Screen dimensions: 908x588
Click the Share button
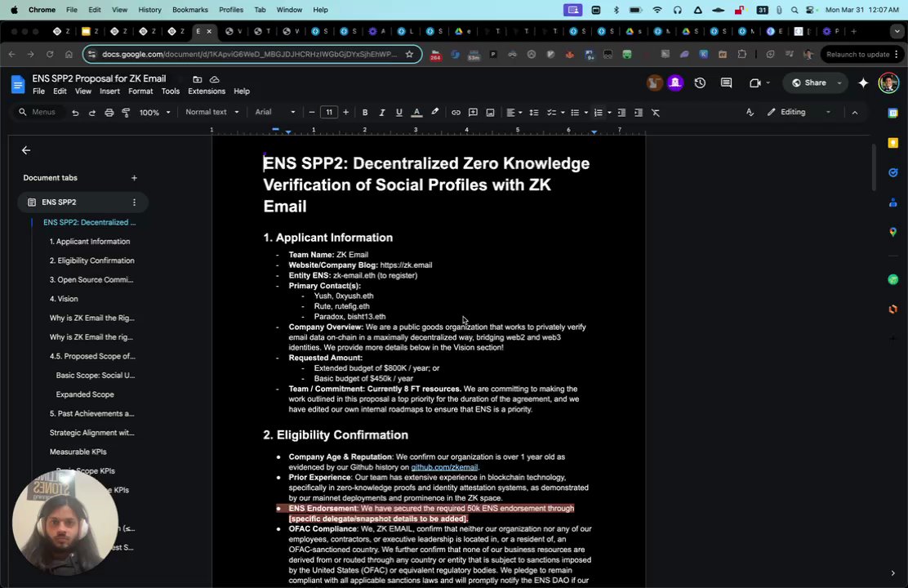point(809,82)
